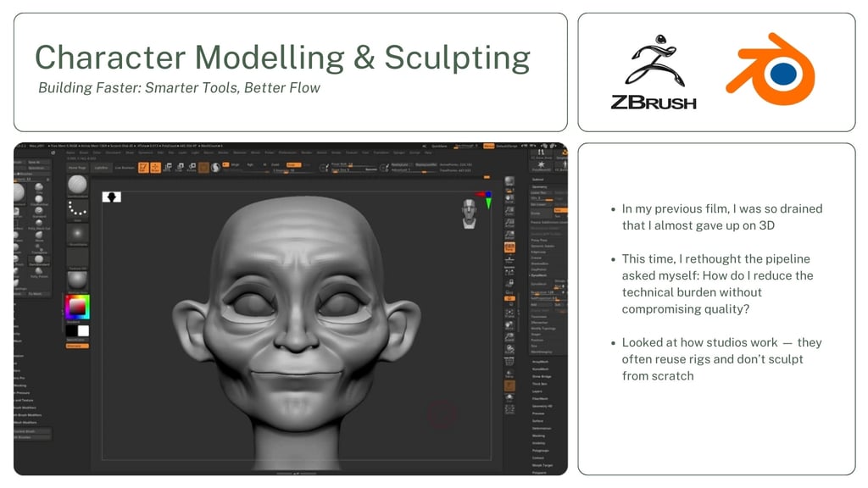Expand the ArrayMesh sub-palette
The height and width of the screenshot is (488, 868).
click(x=540, y=361)
